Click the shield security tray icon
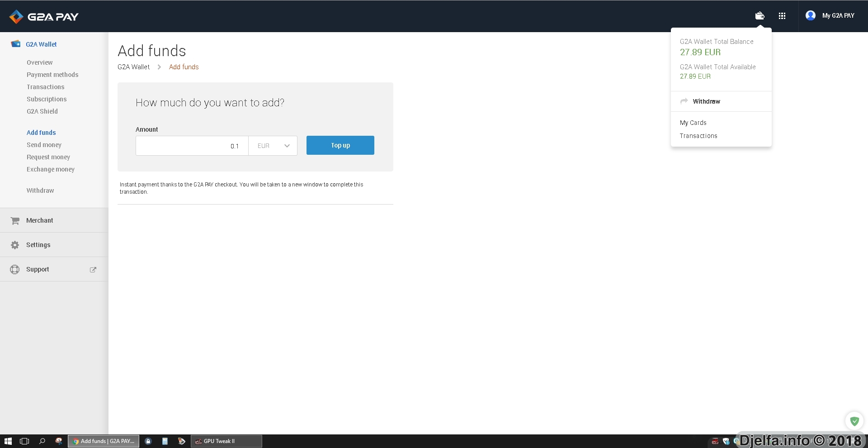The height and width of the screenshot is (448, 868). (x=726, y=441)
